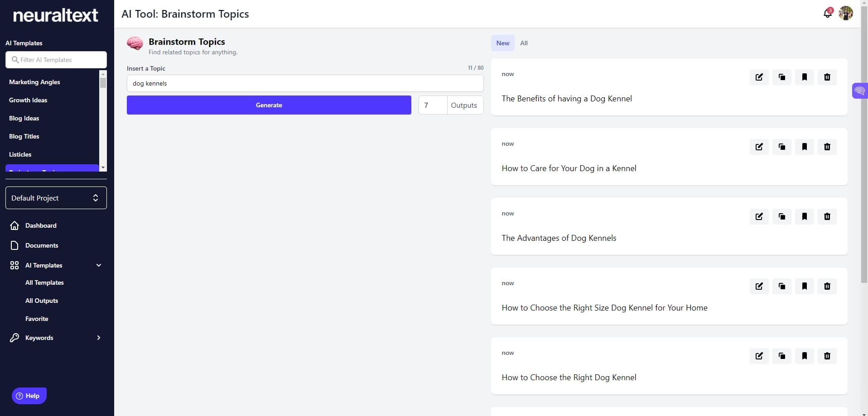Switch to the All outputs tab
Image resolution: width=868 pixels, height=416 pixels.
point(524,43)
